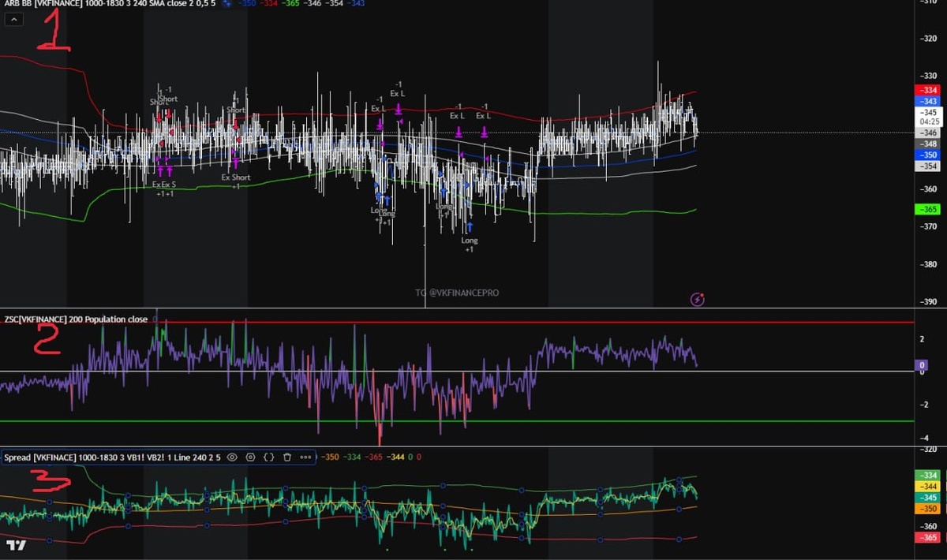Click the orange -350 value in Spread legend
This screenshot has height=560, width=947.
[329, 457]
